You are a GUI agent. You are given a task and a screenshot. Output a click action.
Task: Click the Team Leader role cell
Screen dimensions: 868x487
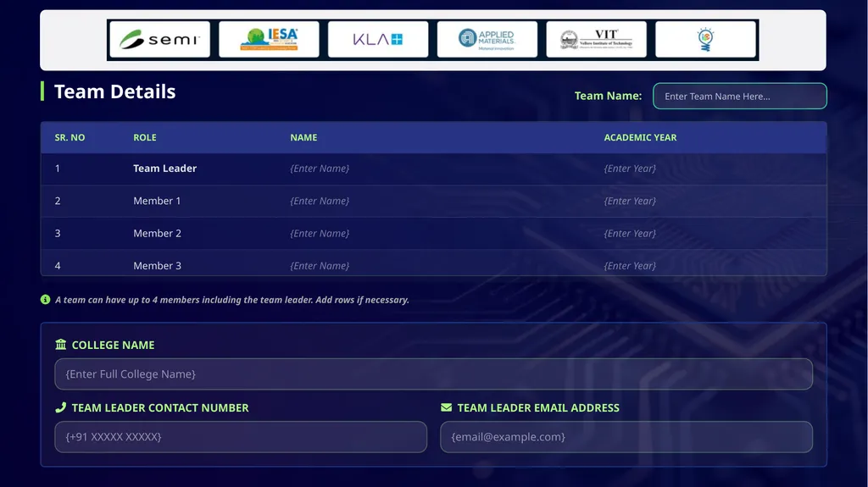coord(165,169)
